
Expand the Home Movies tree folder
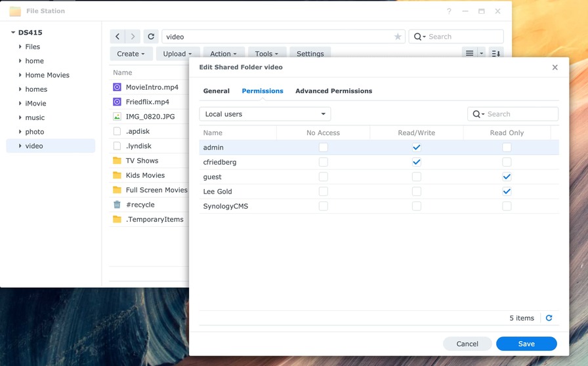tap(20, 75)
